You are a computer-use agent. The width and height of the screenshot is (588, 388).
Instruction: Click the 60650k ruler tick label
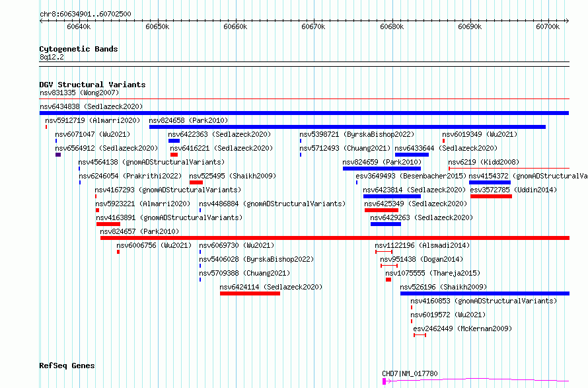pos(157,26)
